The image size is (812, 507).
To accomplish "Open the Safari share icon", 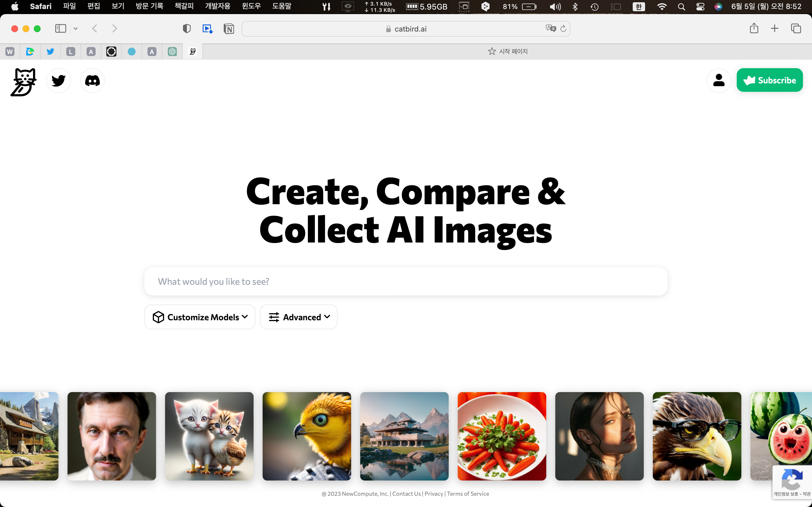I will pos(754,28).
